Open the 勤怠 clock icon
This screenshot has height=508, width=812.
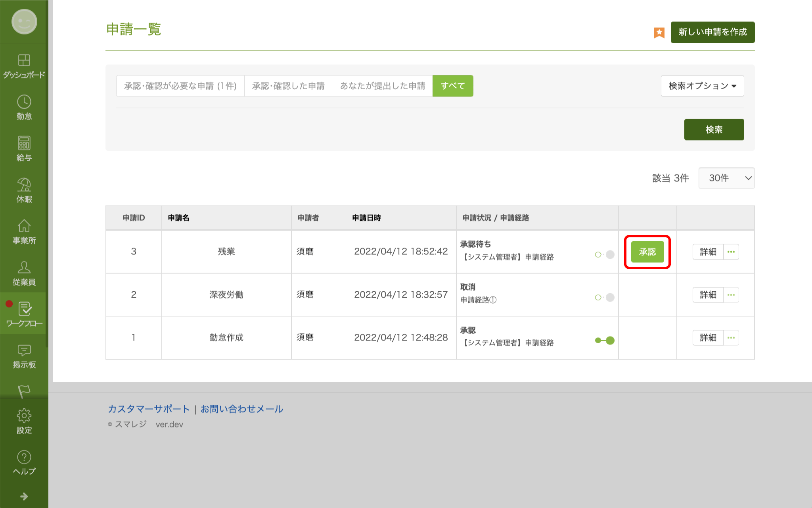tap(24, 102)
